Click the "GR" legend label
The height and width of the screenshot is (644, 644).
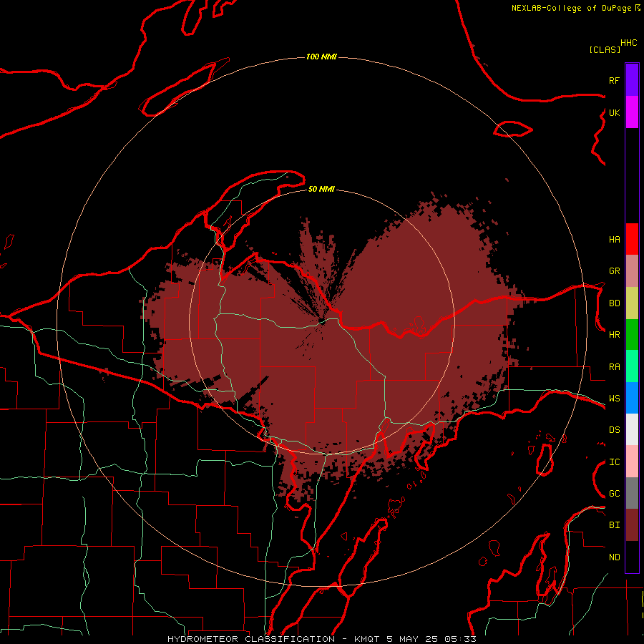614,271
